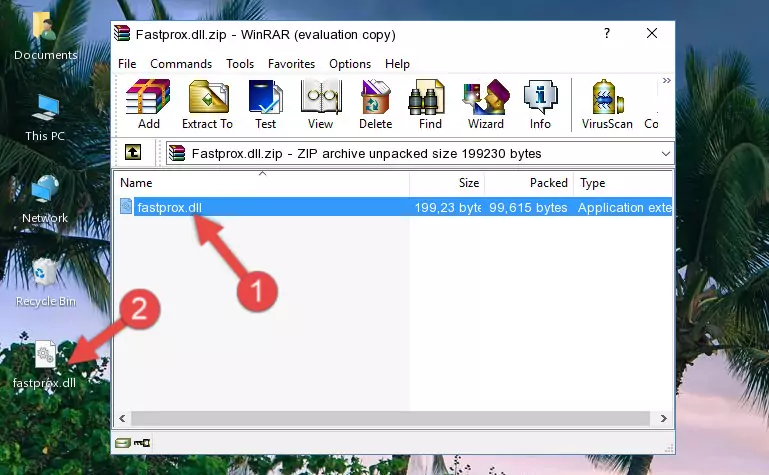Select the Documents desktop icon

[45, 37]
